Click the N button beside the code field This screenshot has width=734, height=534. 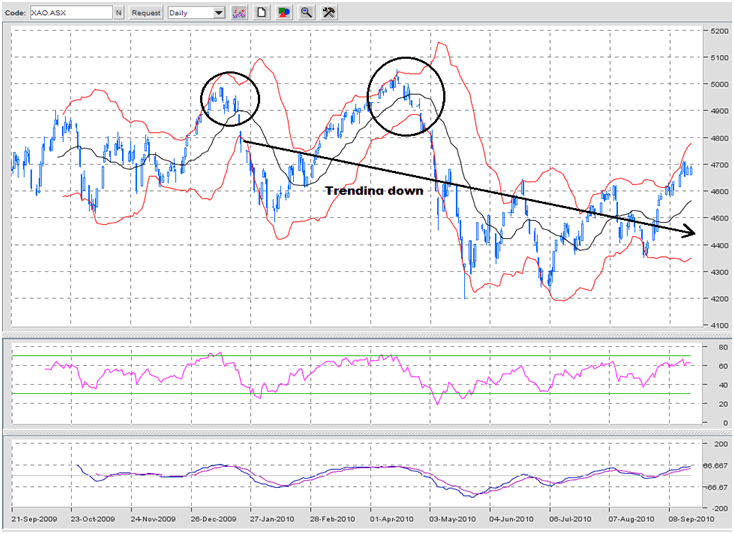click(119, 13)
